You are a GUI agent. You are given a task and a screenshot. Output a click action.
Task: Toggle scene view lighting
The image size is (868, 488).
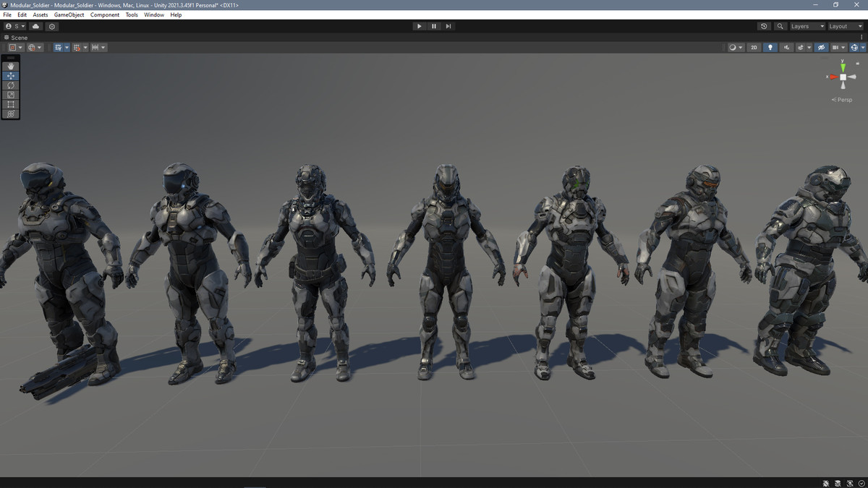770,47
